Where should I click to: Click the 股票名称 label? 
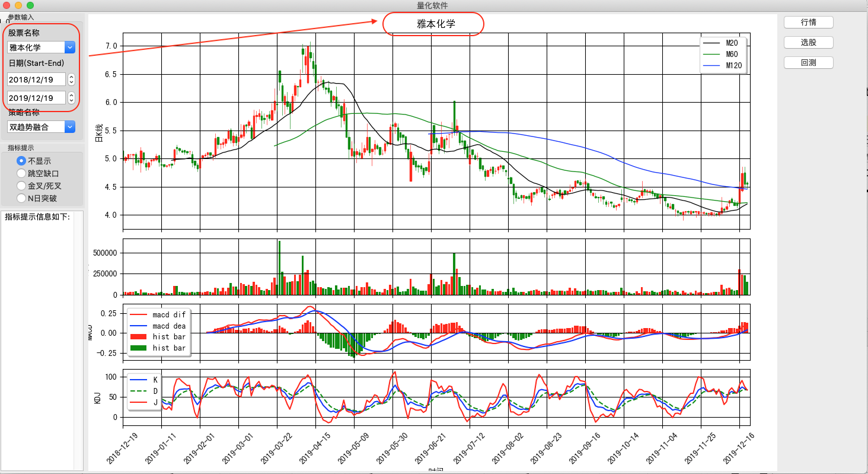[24, 33]
